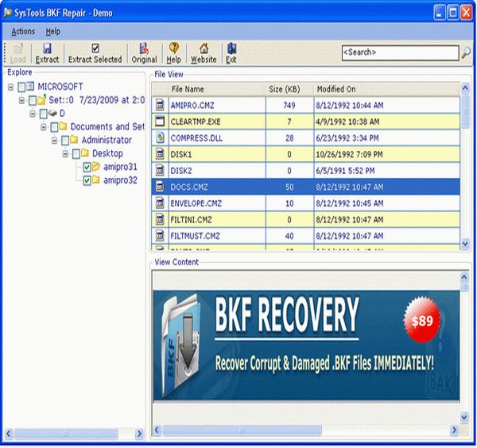Sort by Size (KB) column header

click(x=289, y=89)
